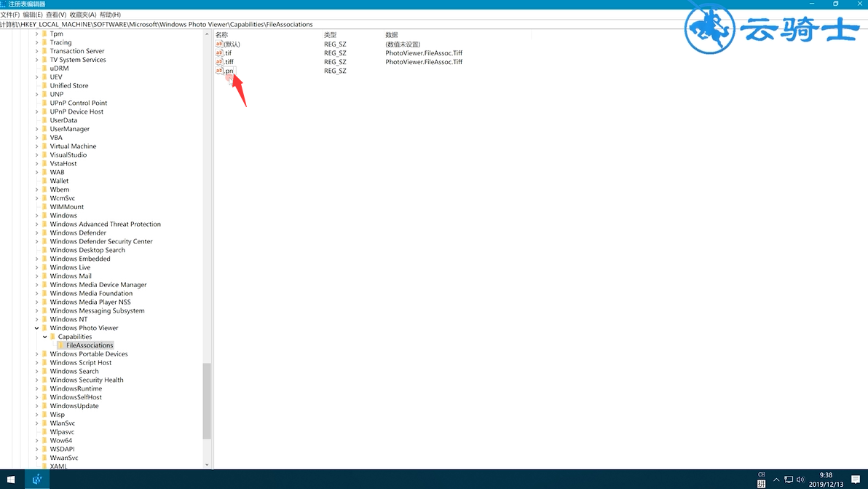The height and width of the screenshot is (489, 868).
Task: Select the Windows Messaging Subsystem key
Action: click(x=98, y=310)
